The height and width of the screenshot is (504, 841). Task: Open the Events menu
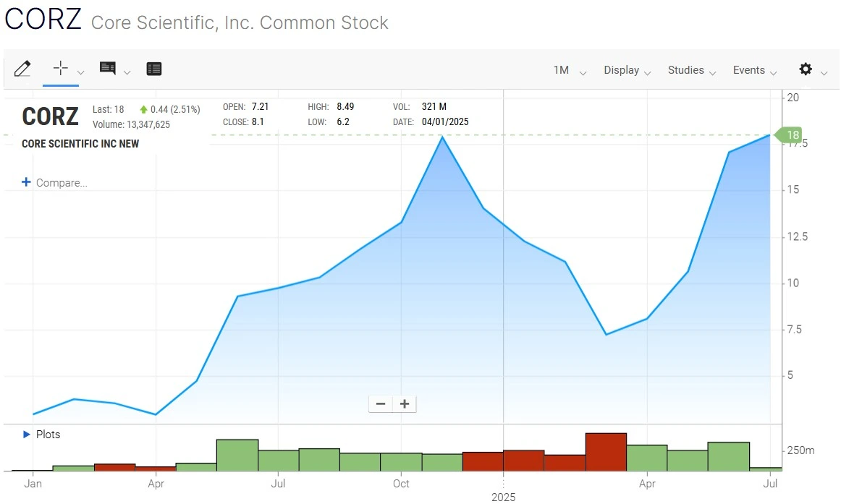click(x=750, y=69)
